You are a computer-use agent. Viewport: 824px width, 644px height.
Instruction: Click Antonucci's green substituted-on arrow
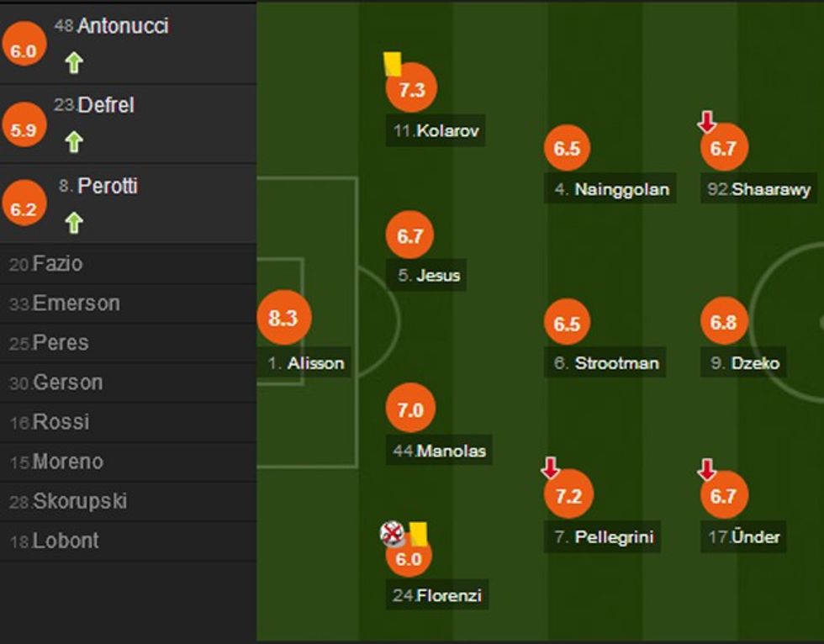click(74, 63)
